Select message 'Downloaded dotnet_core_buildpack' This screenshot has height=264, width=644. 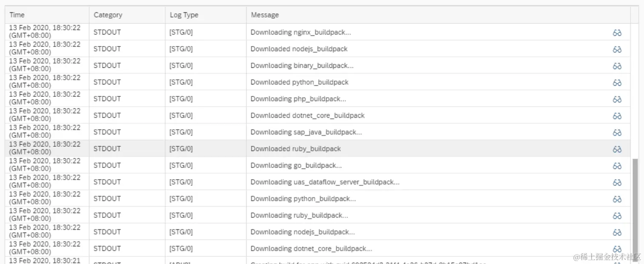click(308, 115)
